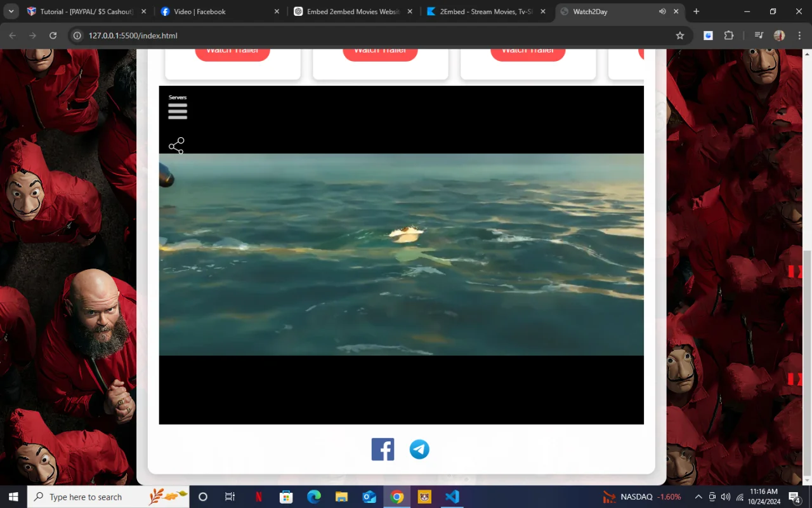Open the notification center with 4 alerts
Viewport: 812px width, 508px height.
[x=795, y=497]
